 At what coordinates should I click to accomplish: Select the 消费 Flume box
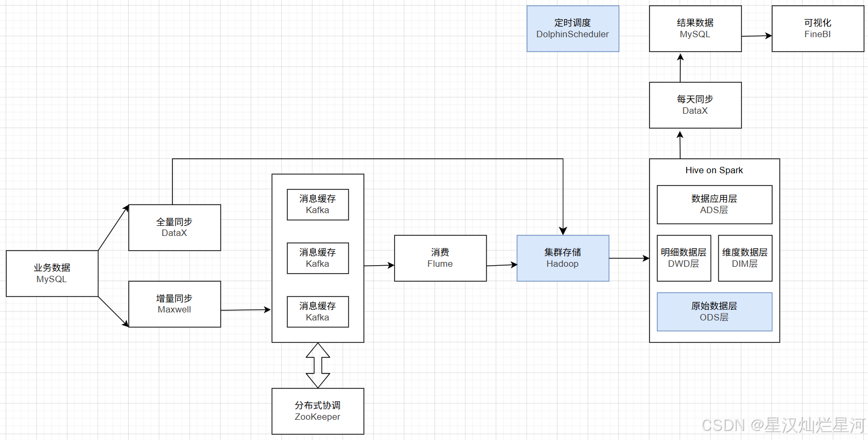pyautogui.click(x=440, y=258)
